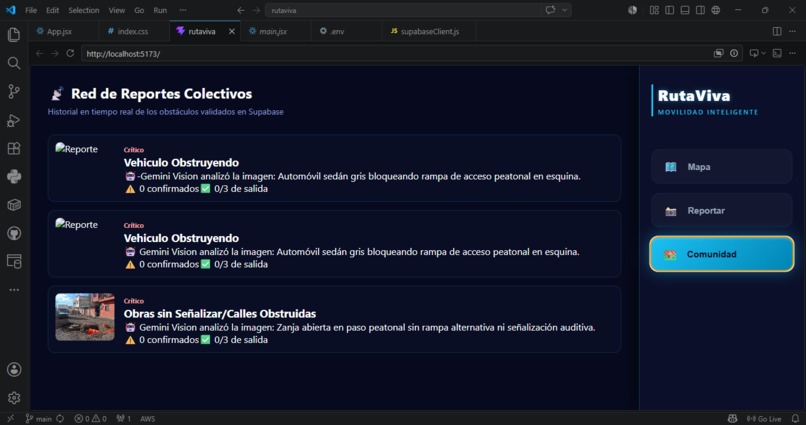Image resolution: width=806 pixels, height=425 pixels.
Task: Go forward using title bar navigation arrow
Action: (x=256, y=10)
